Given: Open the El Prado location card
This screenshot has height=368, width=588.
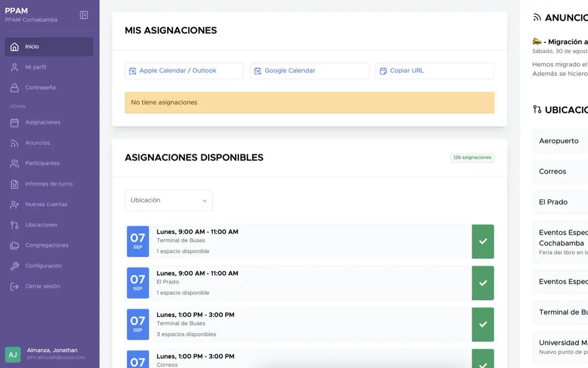Looking at the screenshot, I should pyautogui.click(x=560, y=202).
